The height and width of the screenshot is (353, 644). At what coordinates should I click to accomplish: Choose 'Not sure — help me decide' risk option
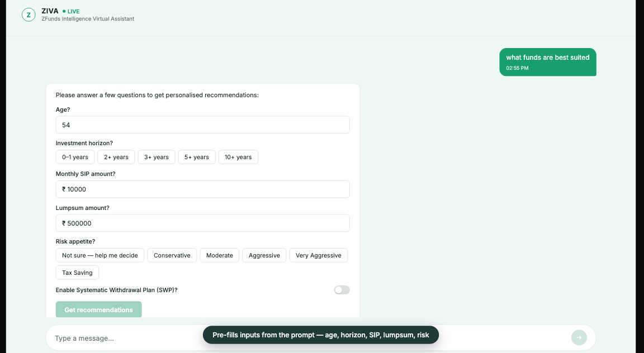[100, 255]
